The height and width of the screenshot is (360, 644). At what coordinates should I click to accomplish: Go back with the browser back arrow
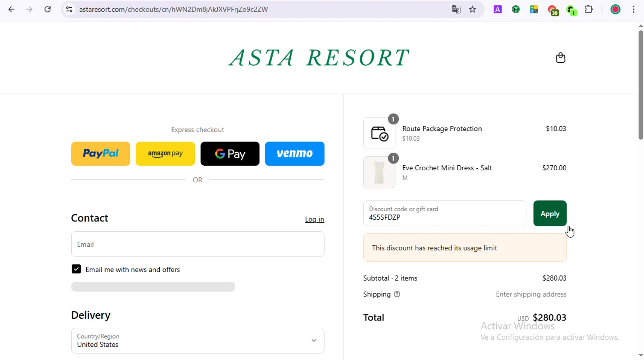pos(12,9)
